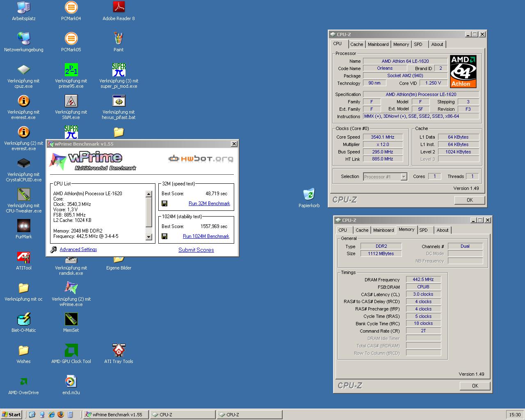Select the Netzwerkumgebung desktop icon
The width and height of the screenshot is (525, 420).
point(23,39)
